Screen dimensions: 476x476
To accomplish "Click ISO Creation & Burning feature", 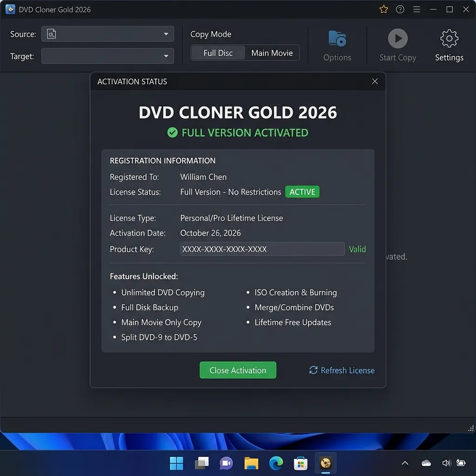I will (x=296, y=293).
